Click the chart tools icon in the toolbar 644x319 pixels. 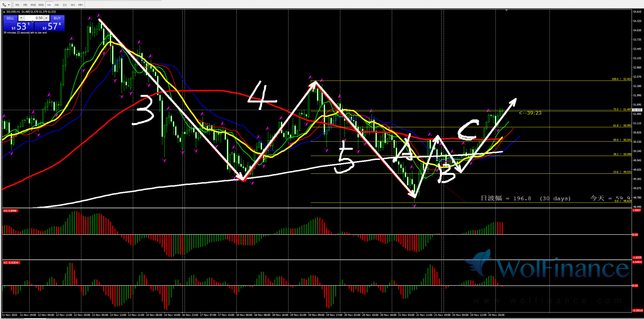4,5
